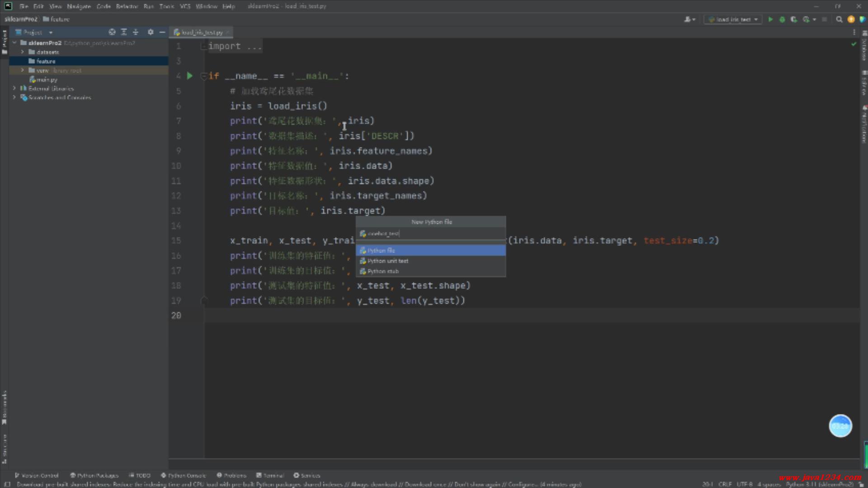Screen dimensions: 868x488
Task: Click Run with Coverage icon
Action: [793, 19]
